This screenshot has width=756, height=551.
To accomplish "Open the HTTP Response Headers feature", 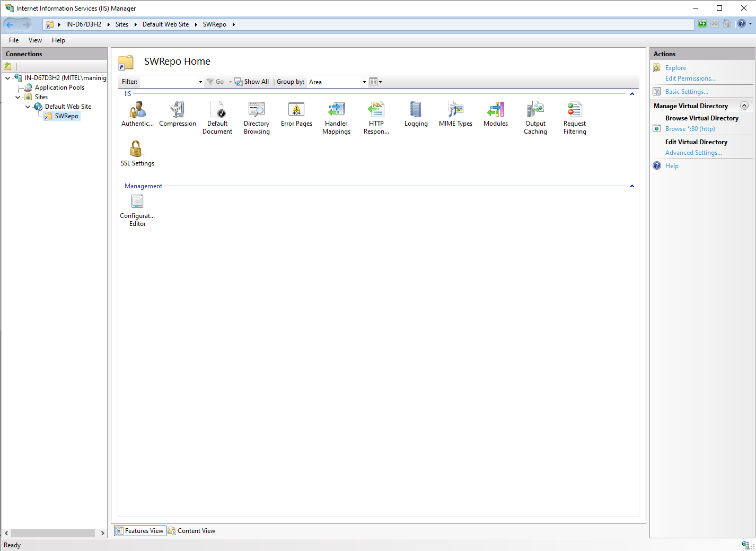I will tap(376, 118).
